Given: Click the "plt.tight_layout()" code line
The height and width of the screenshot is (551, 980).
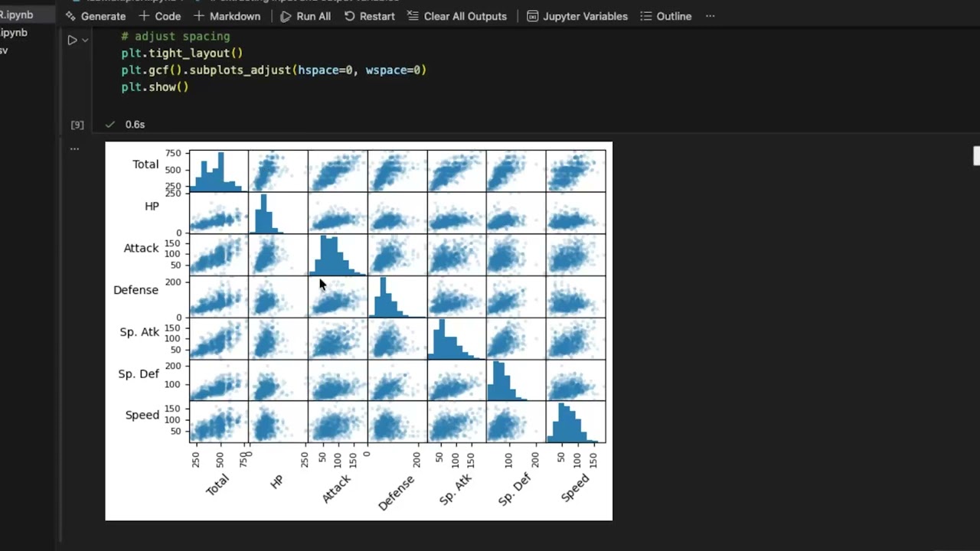Looking at the screenshot, I should [181, 53].
